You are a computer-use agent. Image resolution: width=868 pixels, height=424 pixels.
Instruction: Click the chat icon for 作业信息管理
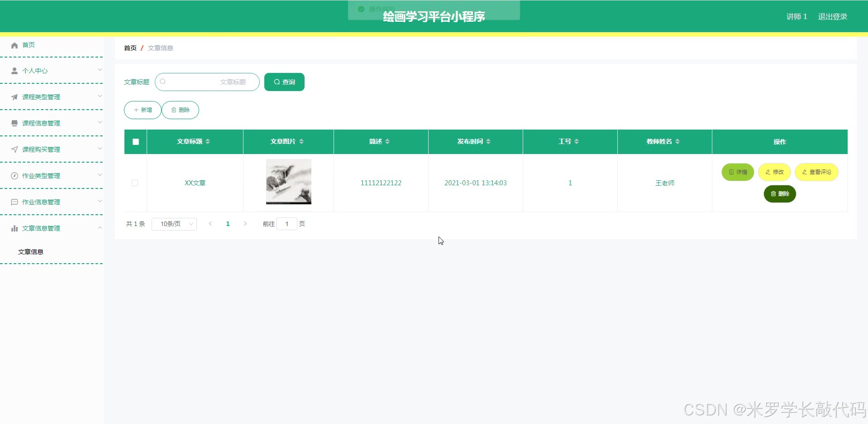coord(14,202)
